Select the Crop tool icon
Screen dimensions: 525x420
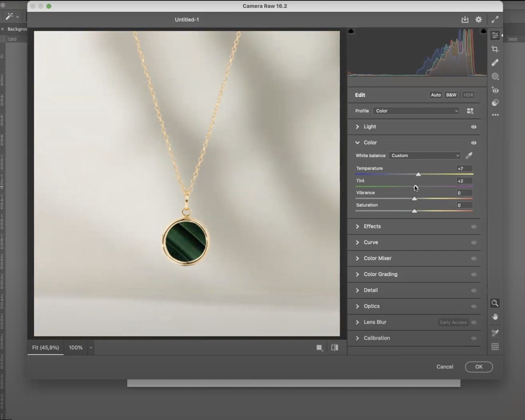495,49
